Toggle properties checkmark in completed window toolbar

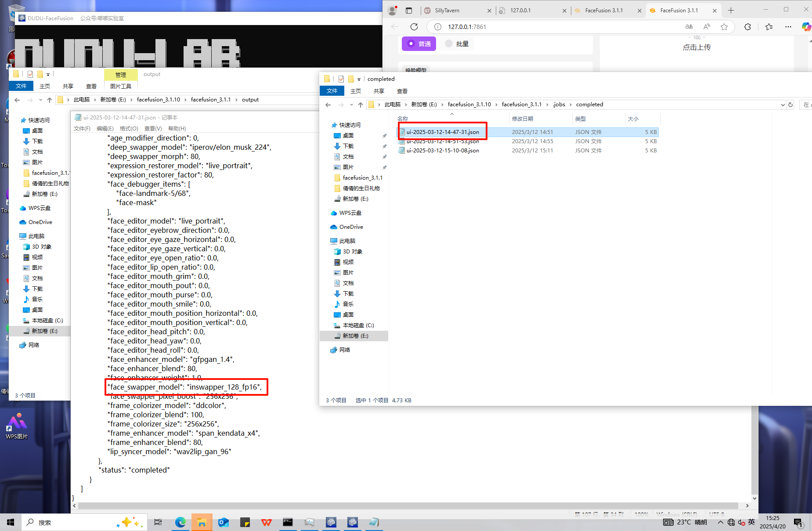[x=341, y=79]
